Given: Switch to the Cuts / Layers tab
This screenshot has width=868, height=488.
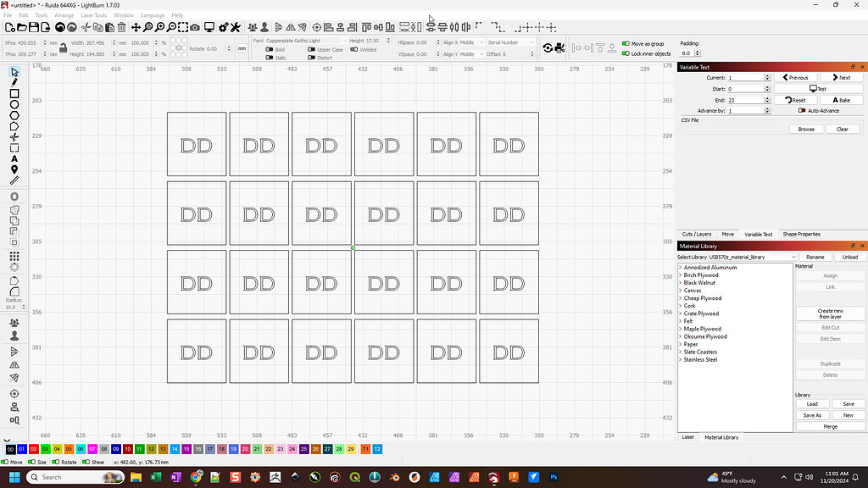Looking at the screenshot, I should (698, 234).
